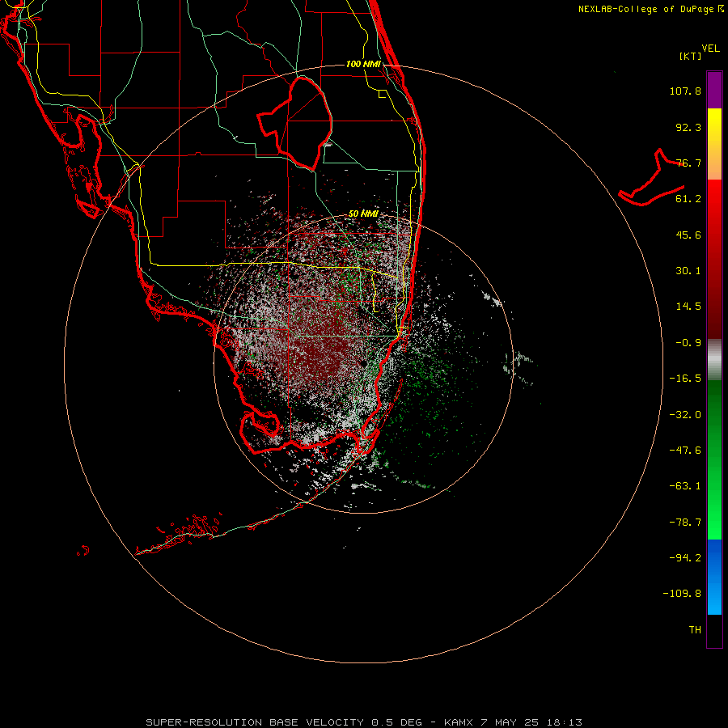Click the 14.5 velocity scale value
This screenshot has height=728, width=728.
pos(688,307)
